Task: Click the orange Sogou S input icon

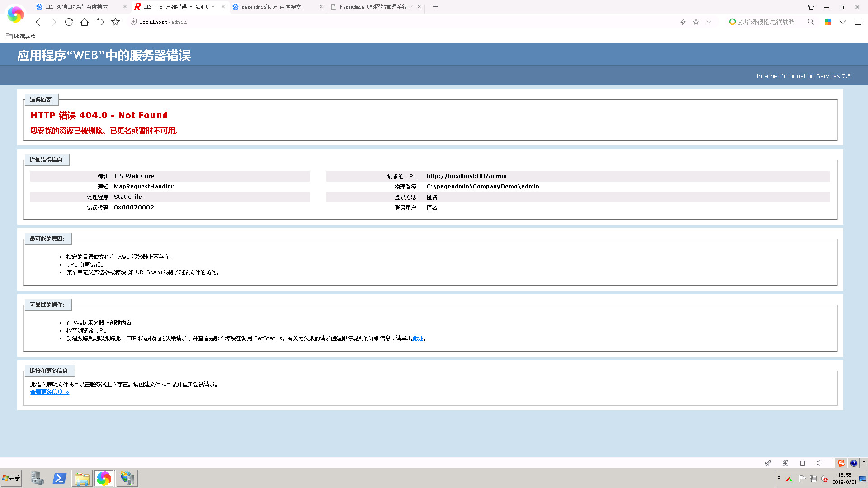Action: click(841, 463)
